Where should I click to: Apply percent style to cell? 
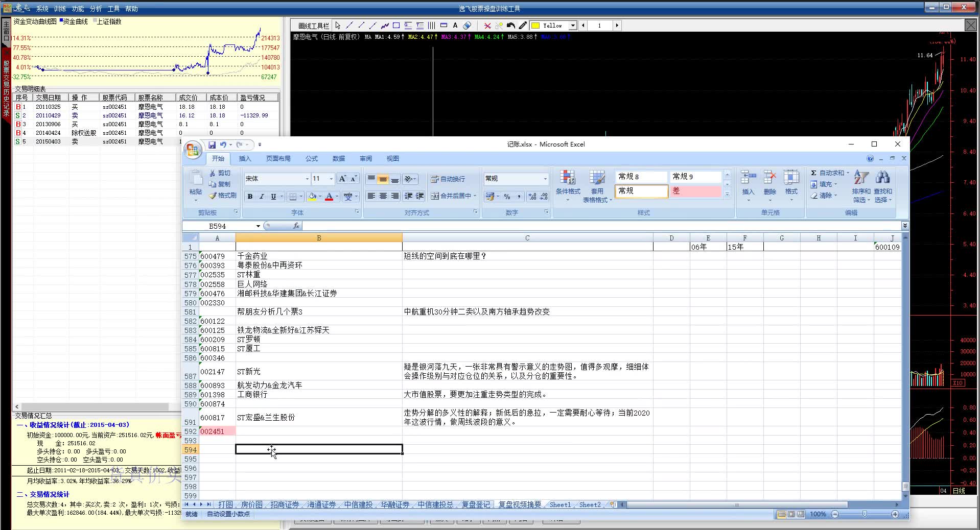point(507,197)
